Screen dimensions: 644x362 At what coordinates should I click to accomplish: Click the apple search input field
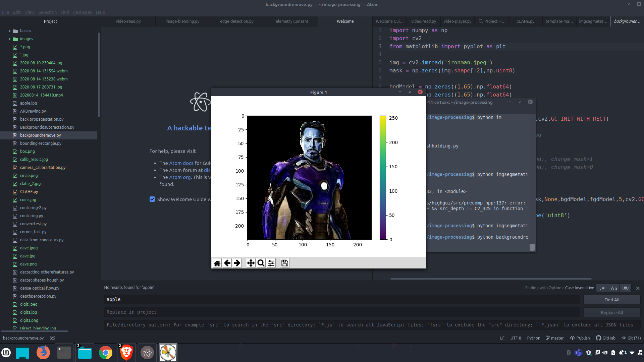(x=342, y=299)
